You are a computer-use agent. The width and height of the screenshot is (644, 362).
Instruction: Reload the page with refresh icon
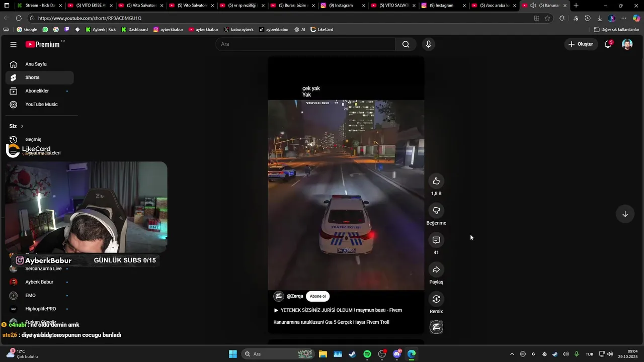pyautogui.click(x=19, y=18)
